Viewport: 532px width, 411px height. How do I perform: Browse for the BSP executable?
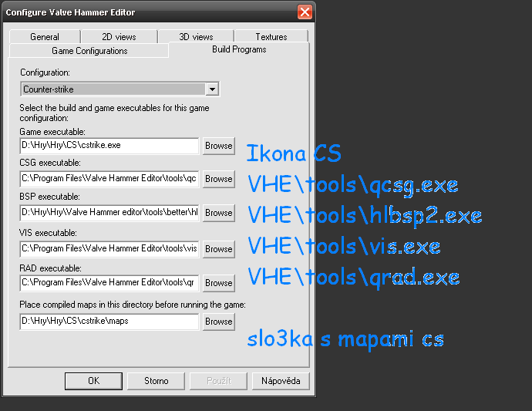[x=218, y=213]
